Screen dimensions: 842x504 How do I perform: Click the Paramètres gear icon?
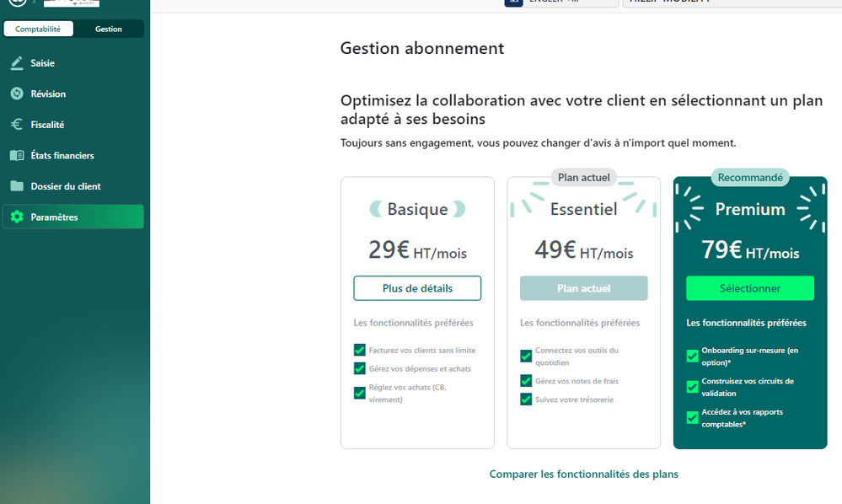click(x=17, y=217)
